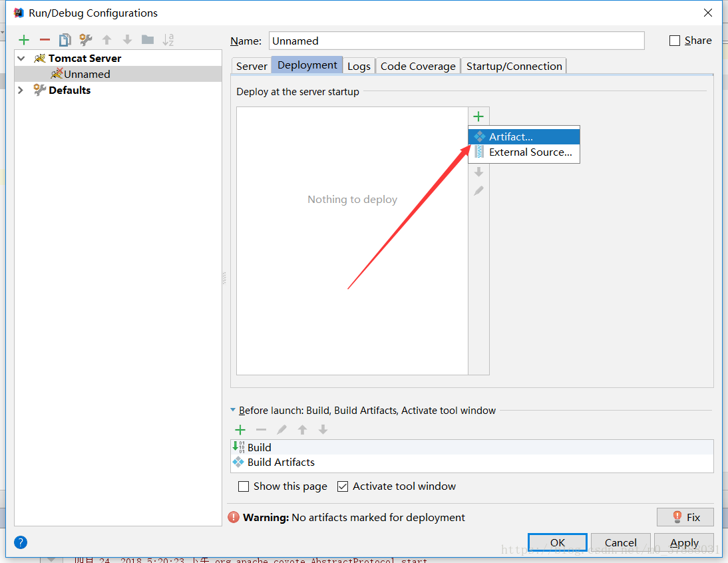Image resolution: width=728 pixels, height=563 pixels.
Task: Click Defaults wrench icon in tree
Action: pos(40,90)
